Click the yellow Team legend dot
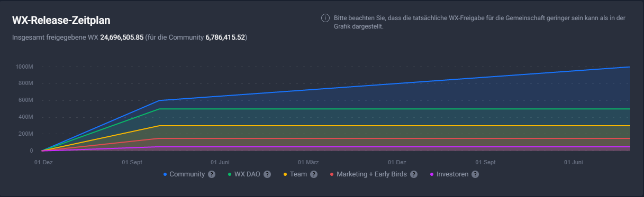 click(x=286, y=174)
